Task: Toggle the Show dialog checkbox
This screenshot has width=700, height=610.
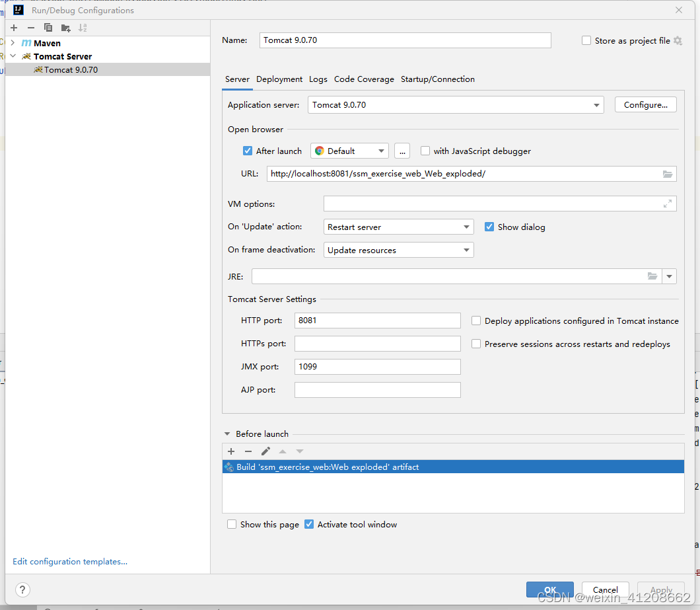Action: 489,227
